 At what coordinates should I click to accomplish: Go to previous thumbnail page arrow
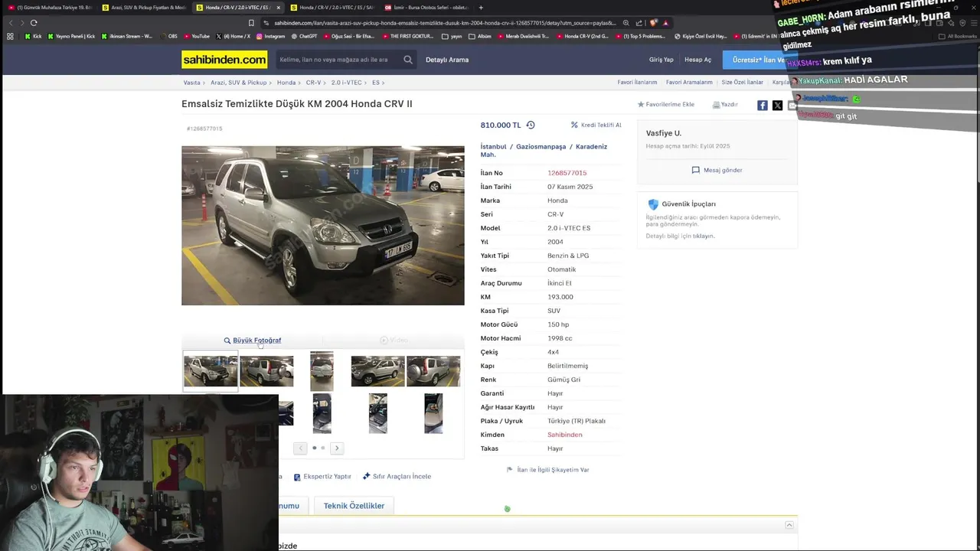(300, 448)
